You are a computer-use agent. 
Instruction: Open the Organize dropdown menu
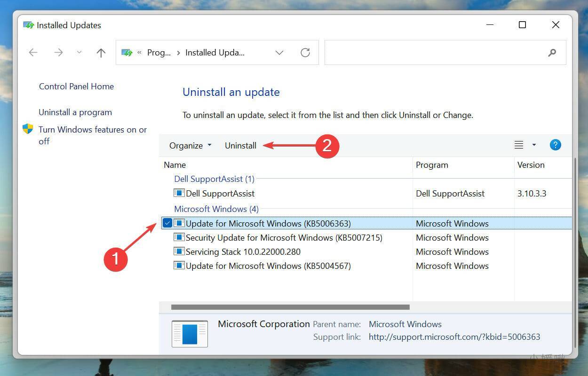[x=190, y=145]
